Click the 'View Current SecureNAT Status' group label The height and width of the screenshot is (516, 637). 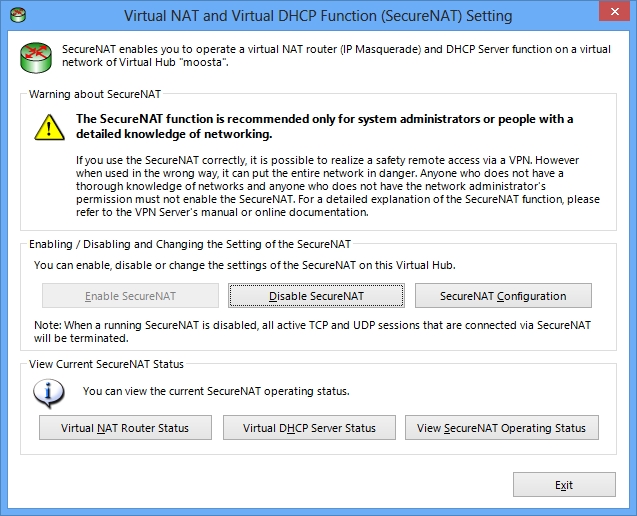pyautogui.click(x=106, y=364)
